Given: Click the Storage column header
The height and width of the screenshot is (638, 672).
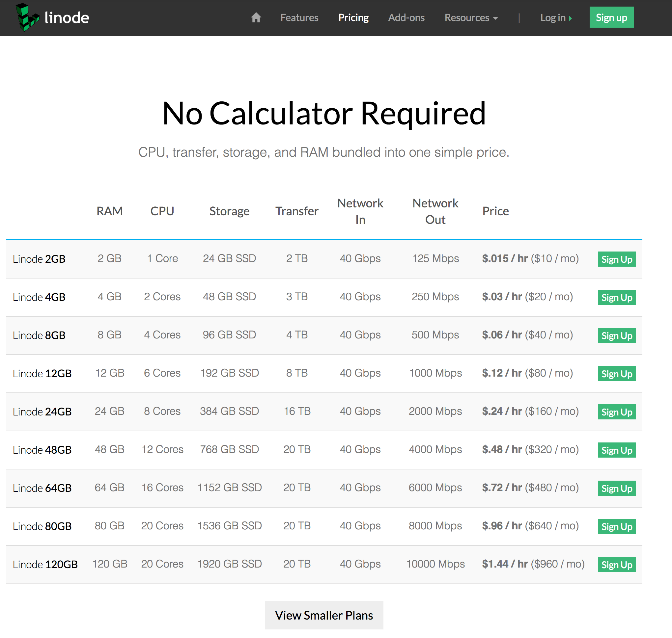Looking at the screenshot, I should click(x=229, y=211).
